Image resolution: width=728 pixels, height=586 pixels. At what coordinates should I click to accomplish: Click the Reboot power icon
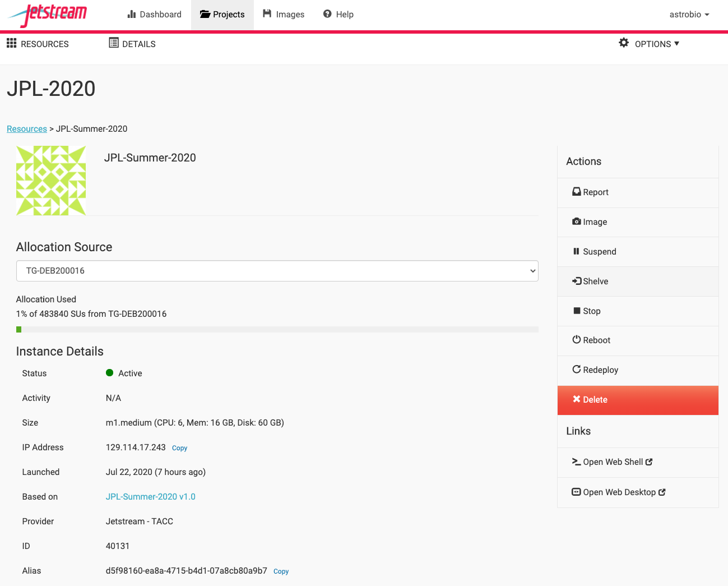point(576,339)
